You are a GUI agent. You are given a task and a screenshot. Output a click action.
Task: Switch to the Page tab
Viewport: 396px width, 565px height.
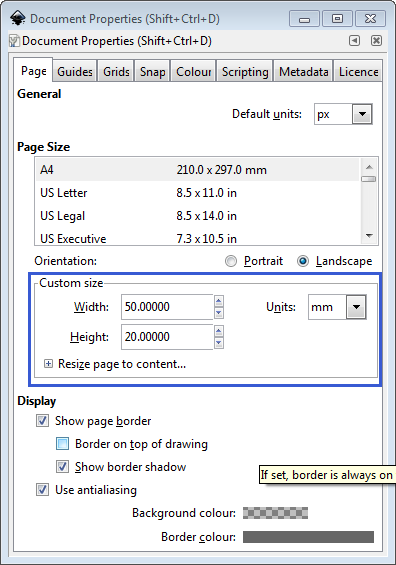coord(34,71)
